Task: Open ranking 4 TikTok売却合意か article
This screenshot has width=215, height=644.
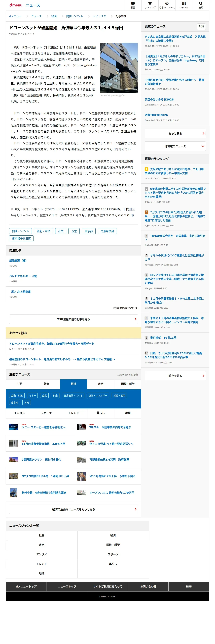Action: pos(175,238)
